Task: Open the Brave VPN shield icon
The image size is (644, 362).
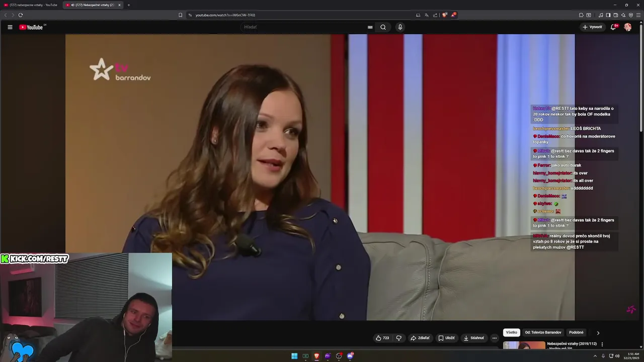Action: click(631, 15)
